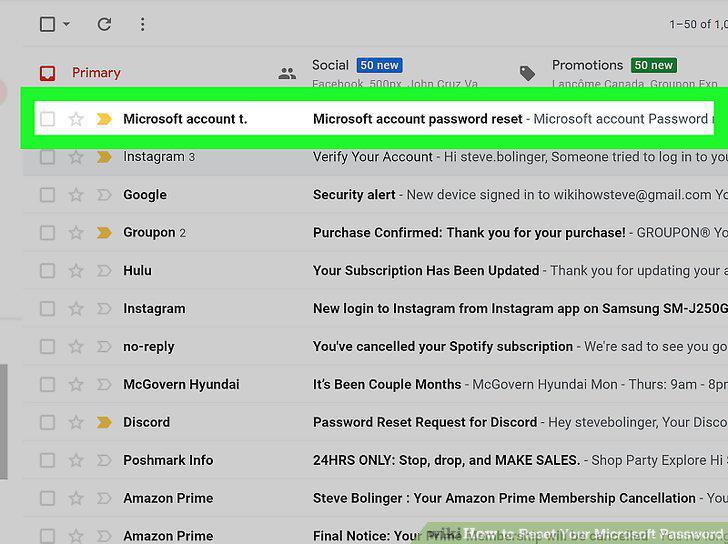This screenshot has height=544, width=728.
Task: Select the no-reply Spotify email checkbox
Action: 47,347
